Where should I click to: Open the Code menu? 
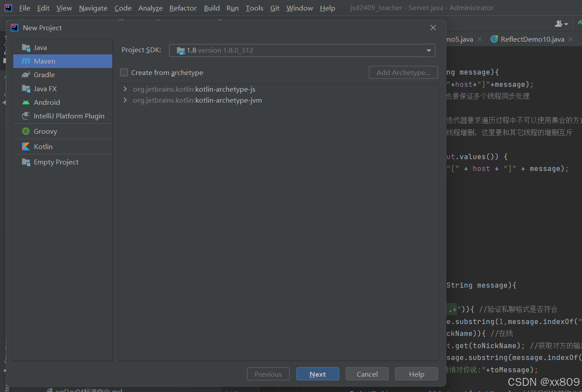(x=123, y=8)
